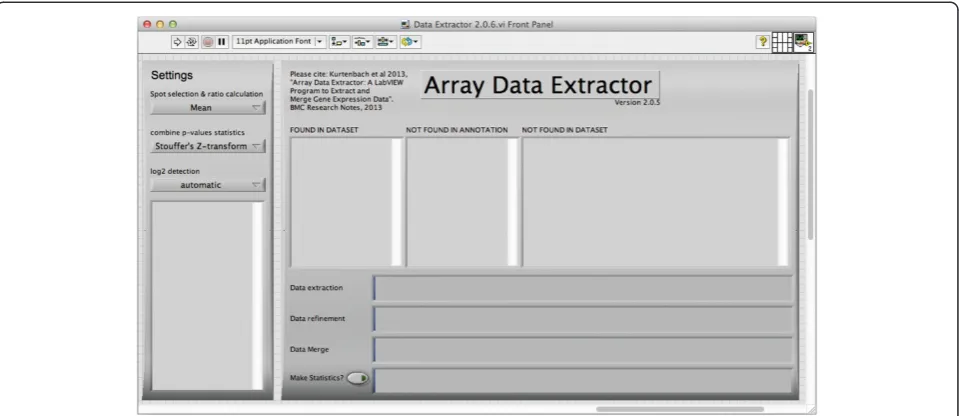Viewport: 959px width, 416px height.
Task: Click the Array Data Extractor title
Action: coord(538,85)
